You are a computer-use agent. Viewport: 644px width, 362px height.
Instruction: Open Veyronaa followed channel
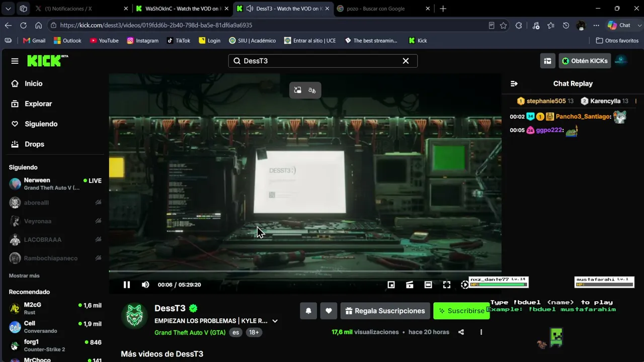(55, 221)
